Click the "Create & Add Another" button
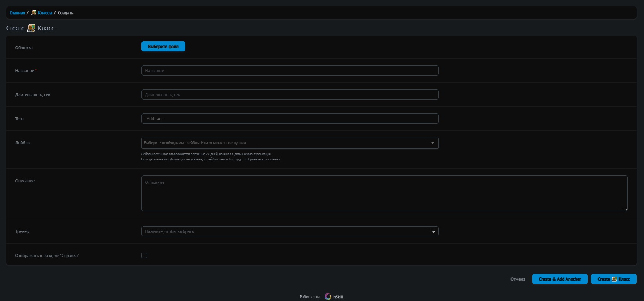 [560, 279]
